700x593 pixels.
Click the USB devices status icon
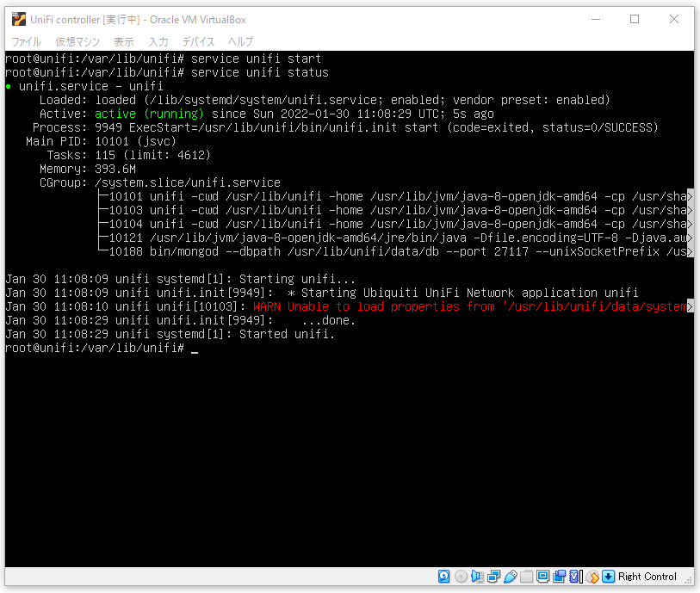[x=511, y=577]
